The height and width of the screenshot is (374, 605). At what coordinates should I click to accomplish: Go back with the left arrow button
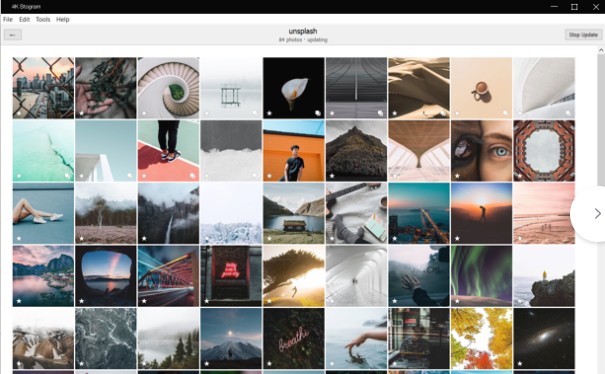coord(13,35)
